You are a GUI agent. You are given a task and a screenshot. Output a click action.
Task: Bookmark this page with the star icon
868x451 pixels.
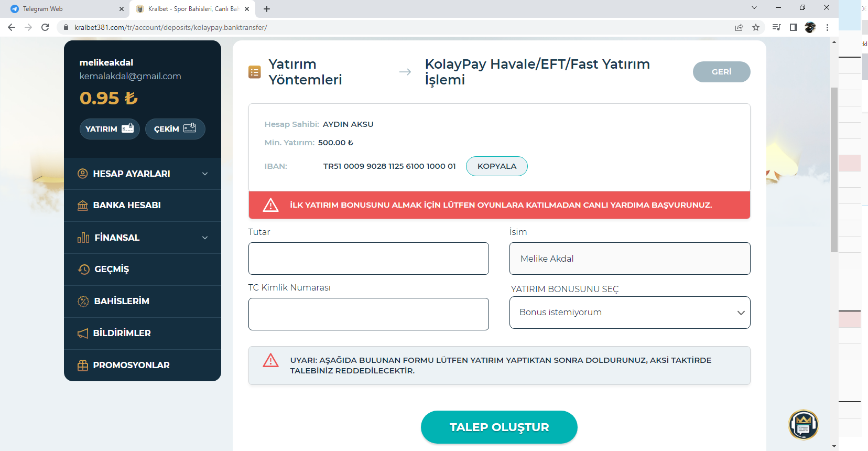pos(756,27)
